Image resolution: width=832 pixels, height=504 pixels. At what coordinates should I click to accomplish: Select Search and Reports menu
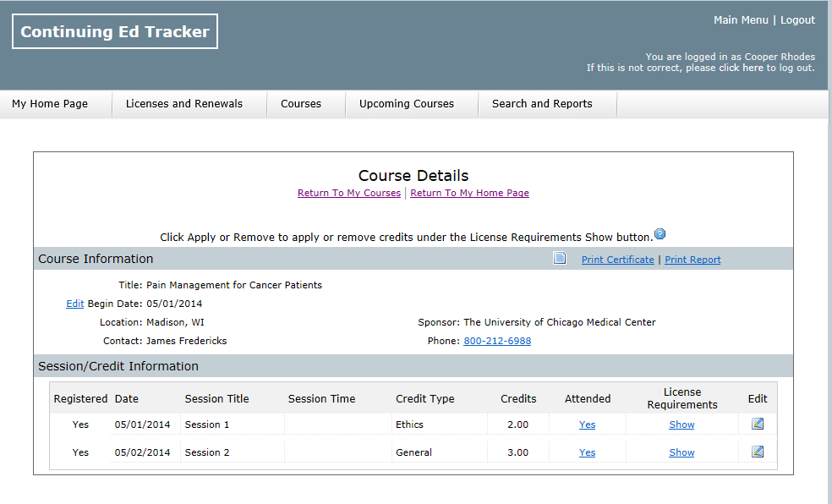(542, 104)
